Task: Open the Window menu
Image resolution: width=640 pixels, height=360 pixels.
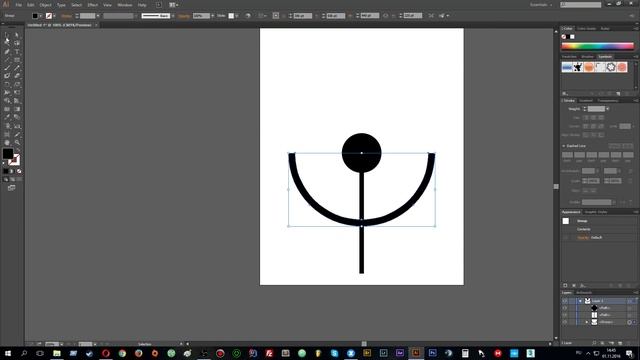Action: click(124, 5)
